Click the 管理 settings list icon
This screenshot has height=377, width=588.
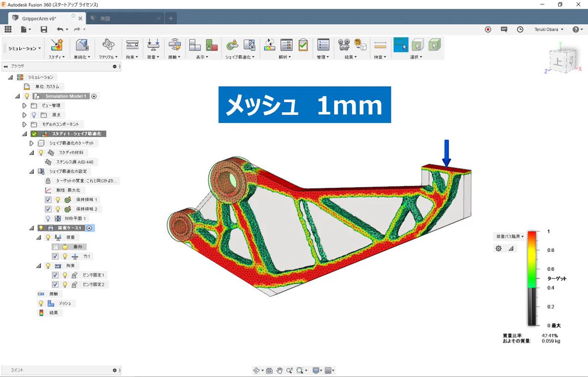pos(323,46)
